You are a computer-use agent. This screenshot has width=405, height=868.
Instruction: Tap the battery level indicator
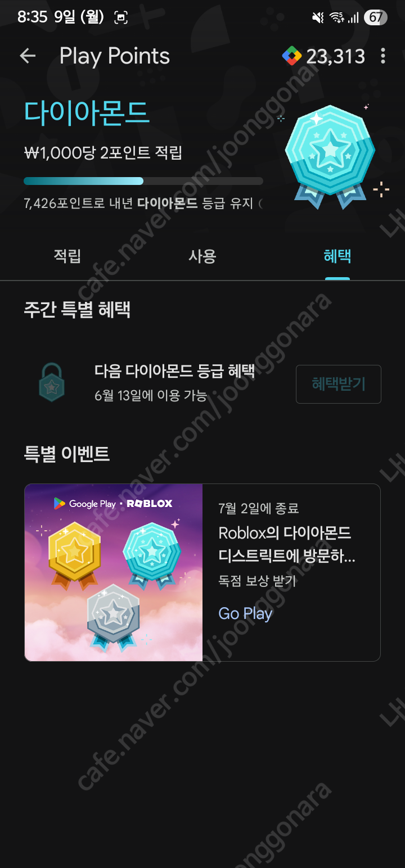click(376, 17)
